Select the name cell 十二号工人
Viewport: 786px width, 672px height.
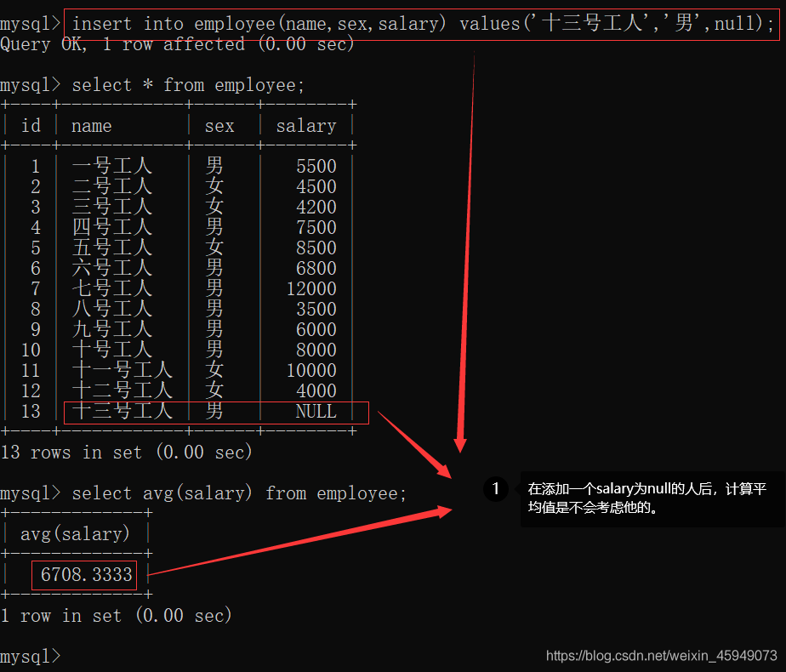(122, 391)
